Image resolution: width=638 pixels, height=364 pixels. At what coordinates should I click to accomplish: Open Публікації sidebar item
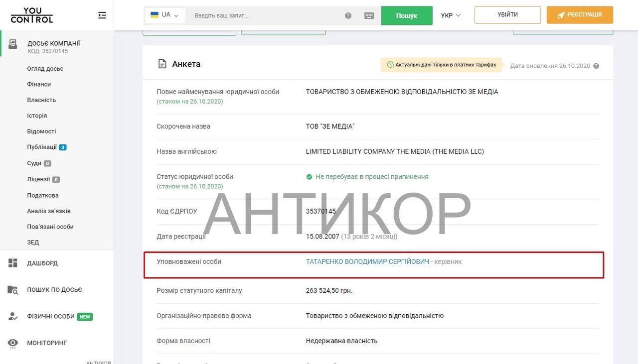point(42,147)
